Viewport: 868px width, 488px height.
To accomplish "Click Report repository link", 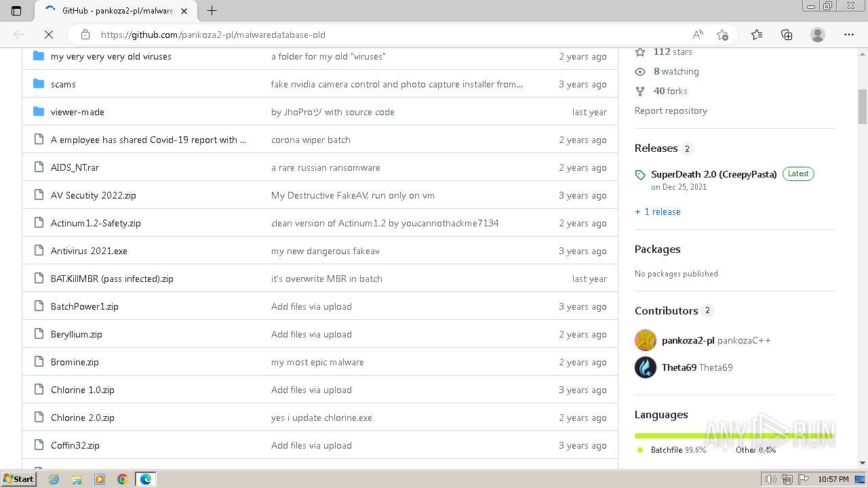I will [x=671, y=110].
